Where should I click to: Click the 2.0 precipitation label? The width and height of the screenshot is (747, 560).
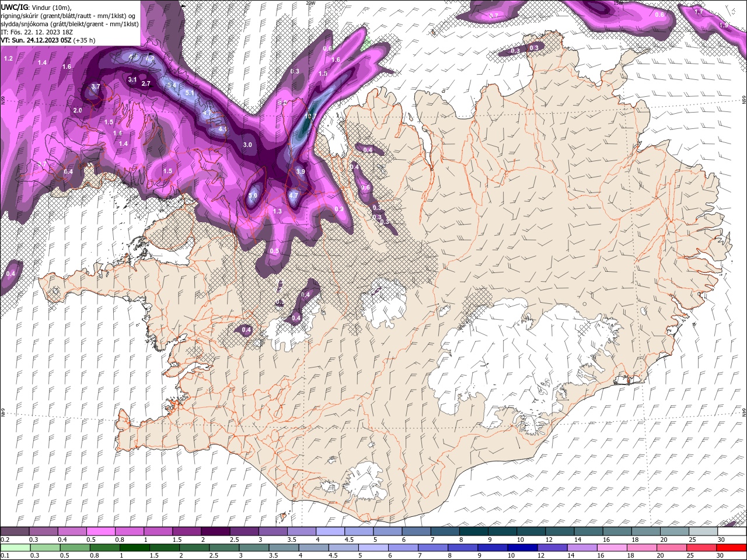point(78,110)
